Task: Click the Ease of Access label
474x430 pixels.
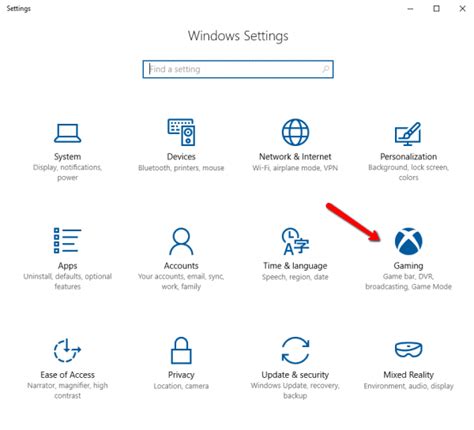Action: (67, 375)
